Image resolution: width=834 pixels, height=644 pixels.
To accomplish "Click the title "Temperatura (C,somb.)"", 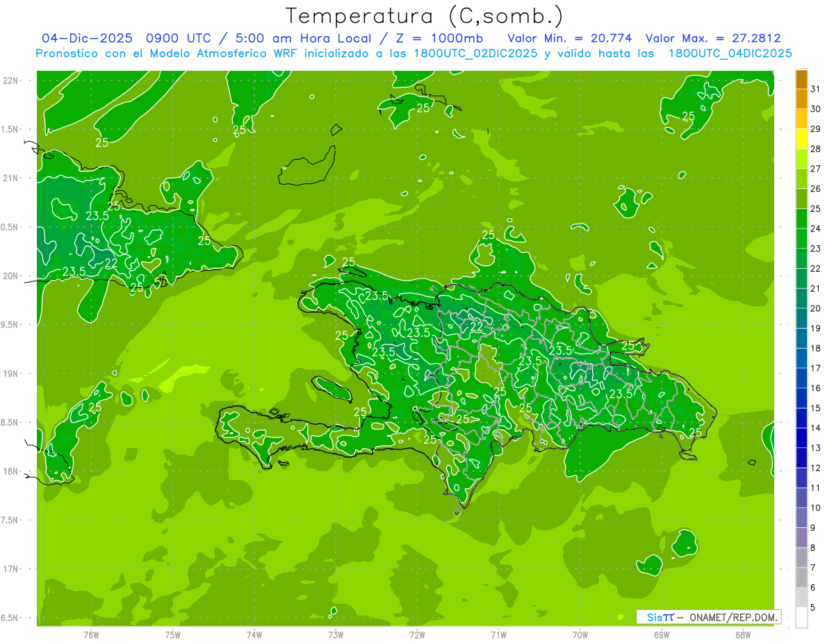I will (425, 16).
